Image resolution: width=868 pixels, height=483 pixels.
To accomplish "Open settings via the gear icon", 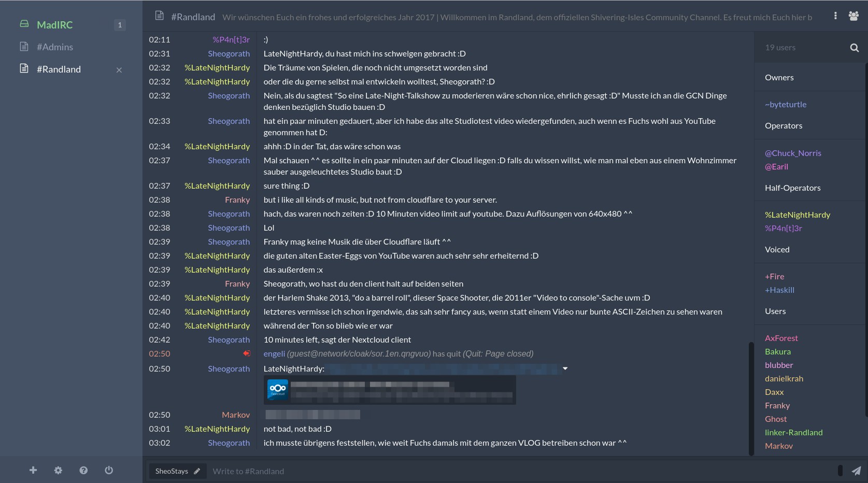I will tap(58, 470).
